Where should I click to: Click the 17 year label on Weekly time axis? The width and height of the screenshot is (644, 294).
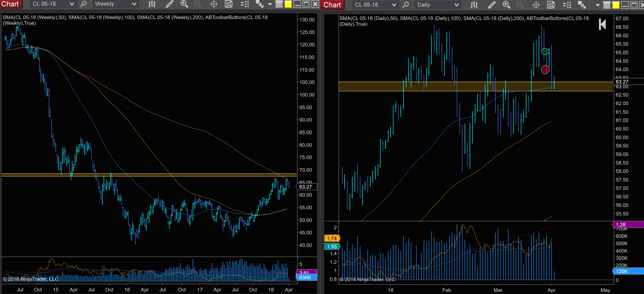coord(200,289)
